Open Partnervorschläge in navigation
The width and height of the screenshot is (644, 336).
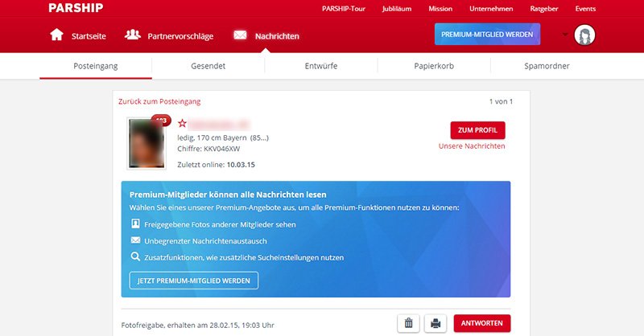(180, 36)
